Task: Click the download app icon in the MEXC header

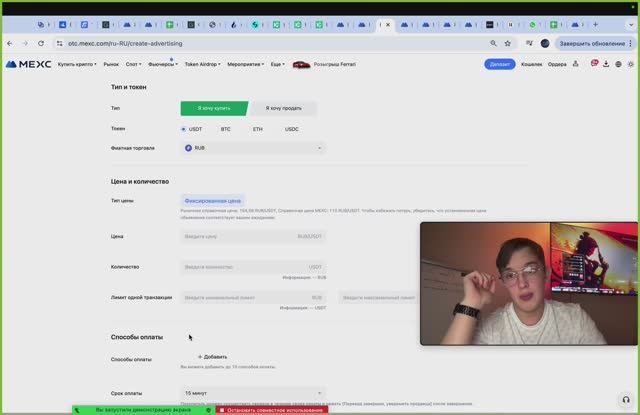Action: click(x=606, y=64)
